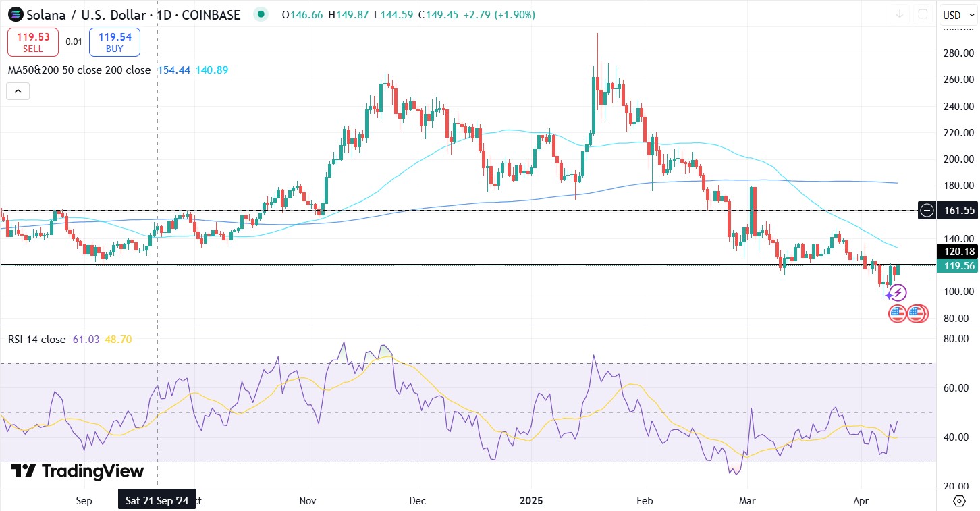This screenshot has width=980, height=511.
Task: Click the 140.89 MA200 value
Action: click(211, 70)
